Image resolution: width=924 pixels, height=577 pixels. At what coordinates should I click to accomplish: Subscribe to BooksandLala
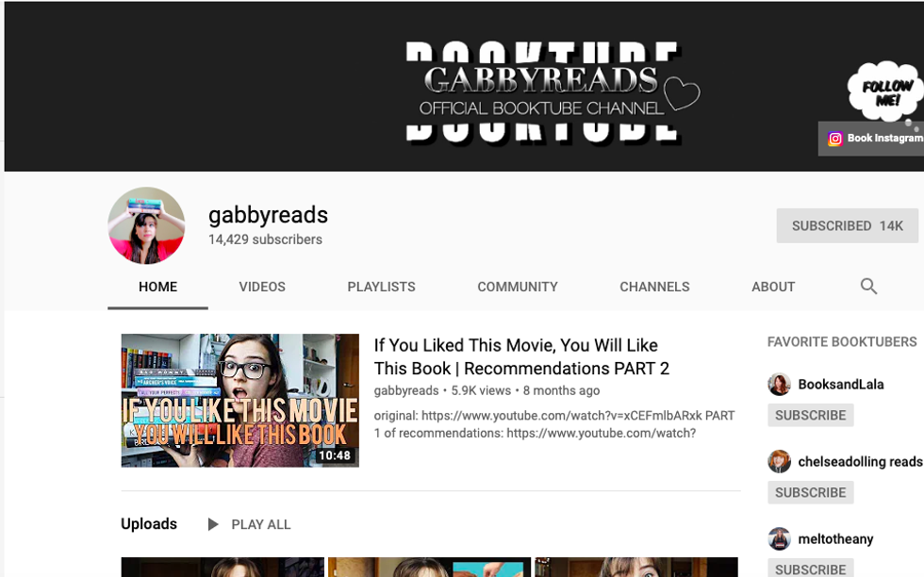tap(810, 416)
